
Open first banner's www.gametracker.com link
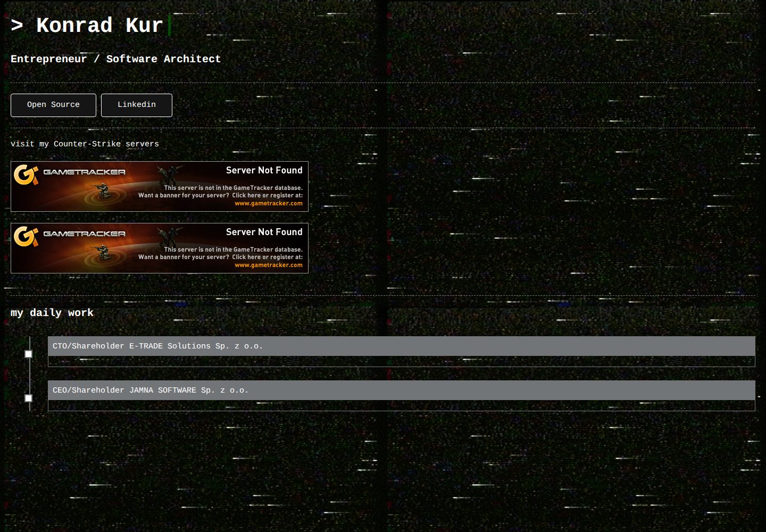click(269, 203)
